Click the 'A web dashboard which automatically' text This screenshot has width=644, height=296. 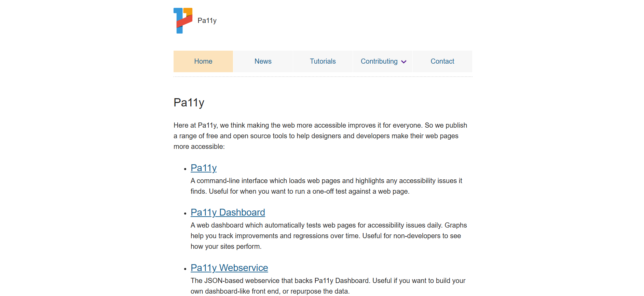(x=329, y=236)
